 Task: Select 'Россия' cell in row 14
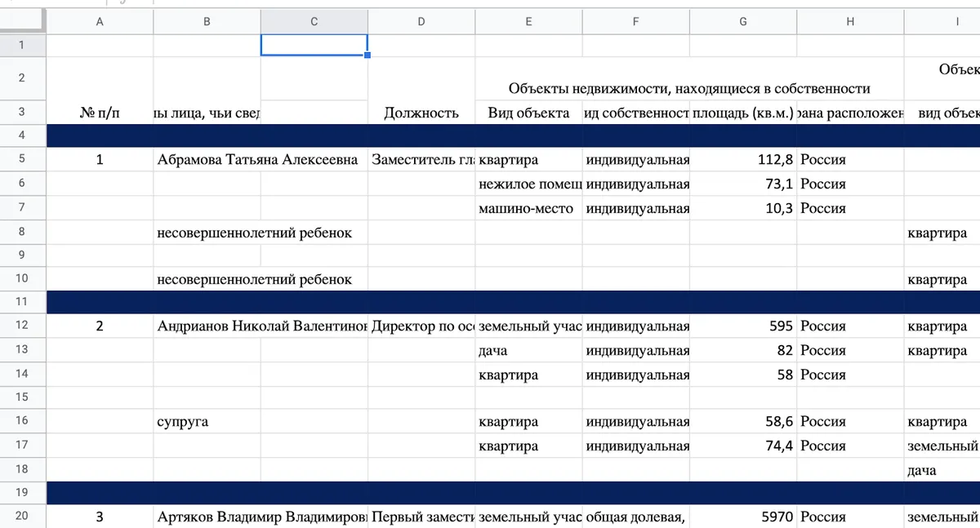coord(850,375)
